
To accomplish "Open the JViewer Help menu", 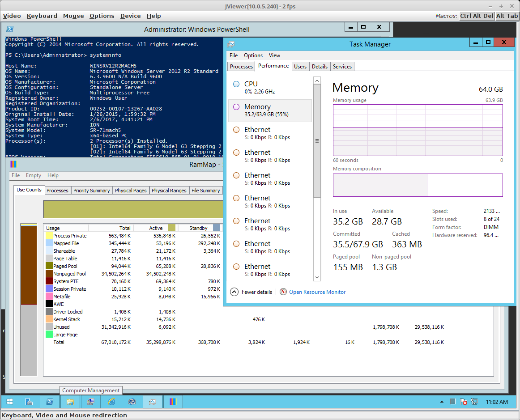I will coord(153,16).
